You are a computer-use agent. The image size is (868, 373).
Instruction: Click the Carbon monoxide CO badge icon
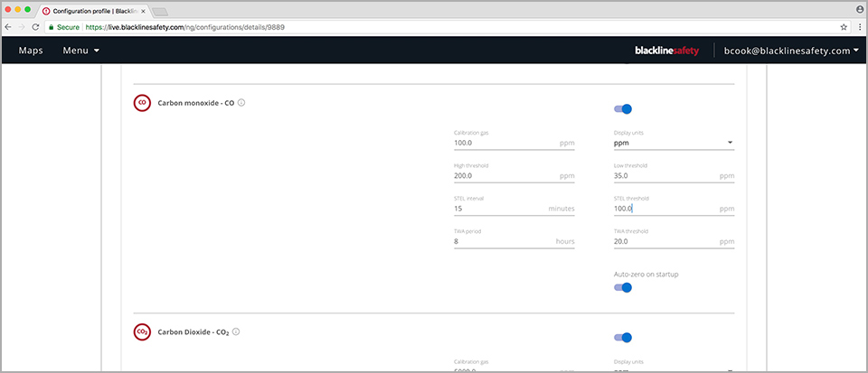pyautogui.click(x=141, y=103)
